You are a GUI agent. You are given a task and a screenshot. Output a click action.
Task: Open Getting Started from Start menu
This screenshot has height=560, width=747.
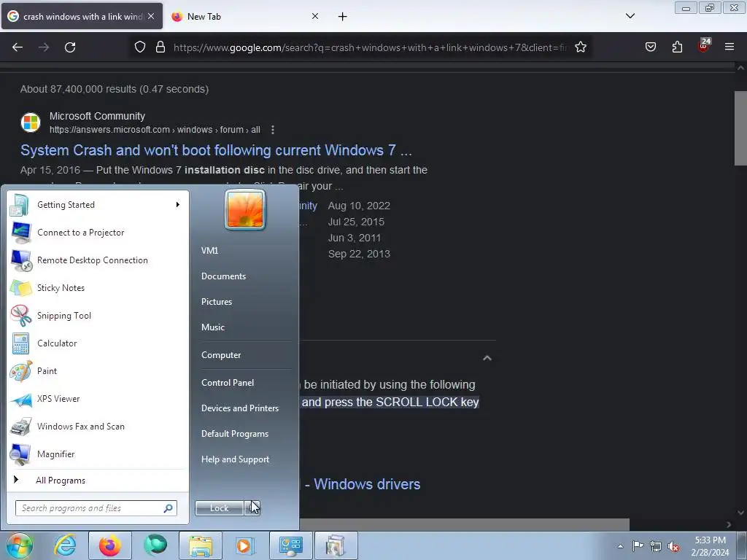[98, 205]
